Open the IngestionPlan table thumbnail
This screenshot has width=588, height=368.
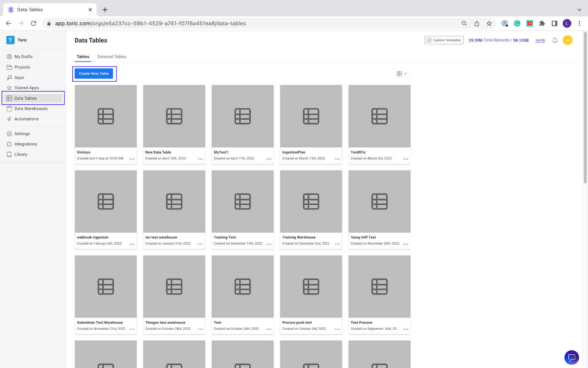coord(311,116)
